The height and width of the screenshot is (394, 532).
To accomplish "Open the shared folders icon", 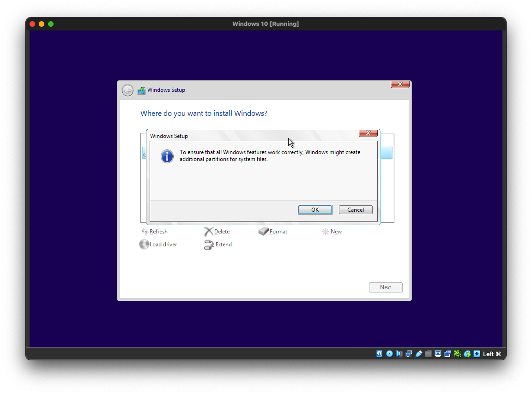I will click(x=428, y=354).
